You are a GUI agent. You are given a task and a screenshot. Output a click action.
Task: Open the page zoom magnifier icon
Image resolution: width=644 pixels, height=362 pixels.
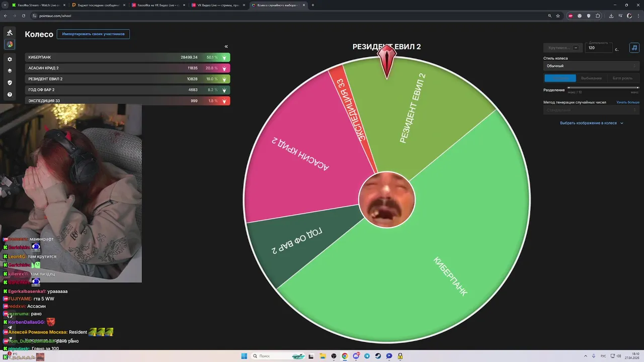(550, 16)
